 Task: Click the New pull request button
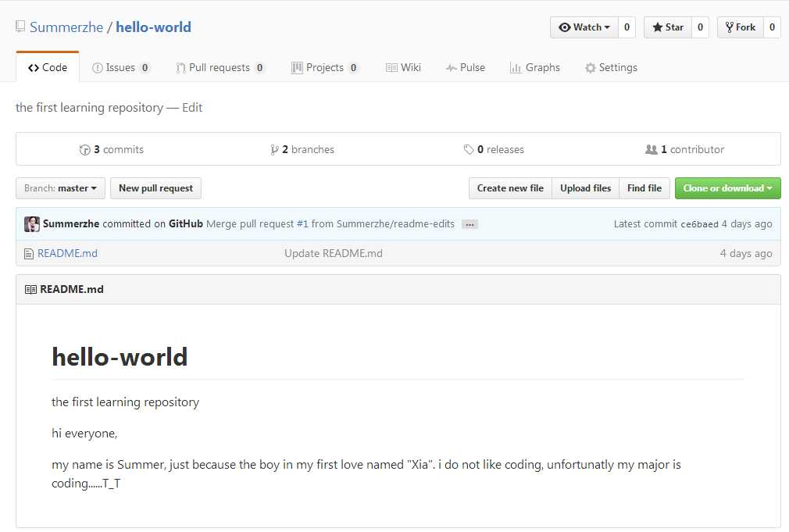coord(156,188)
